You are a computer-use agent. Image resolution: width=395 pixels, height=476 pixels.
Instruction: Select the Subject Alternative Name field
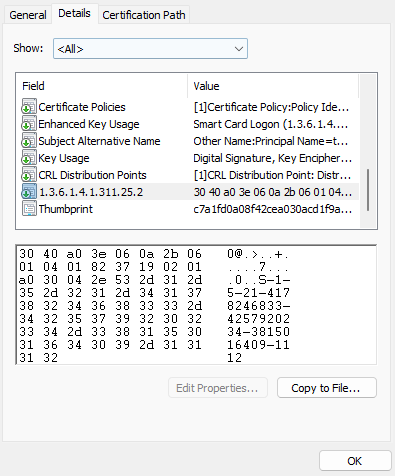(x=99, y=141)
